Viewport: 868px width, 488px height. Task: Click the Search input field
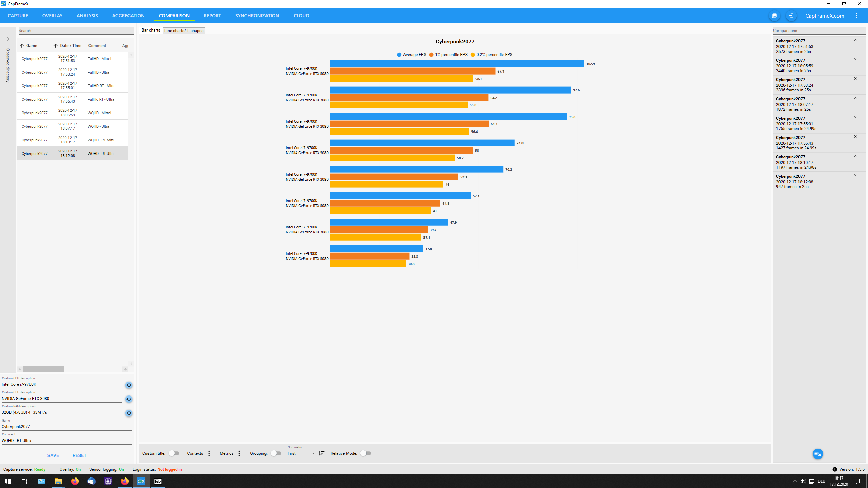[x=76, y=30]
